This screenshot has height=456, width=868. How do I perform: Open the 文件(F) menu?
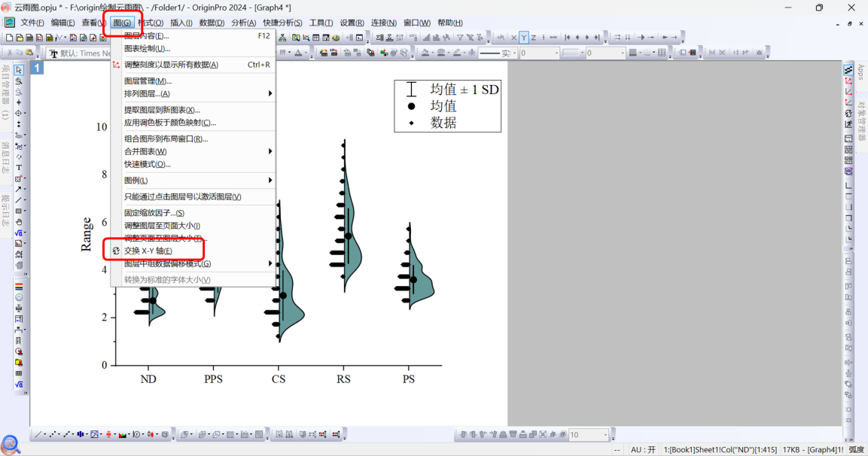(x=32, y=23)
